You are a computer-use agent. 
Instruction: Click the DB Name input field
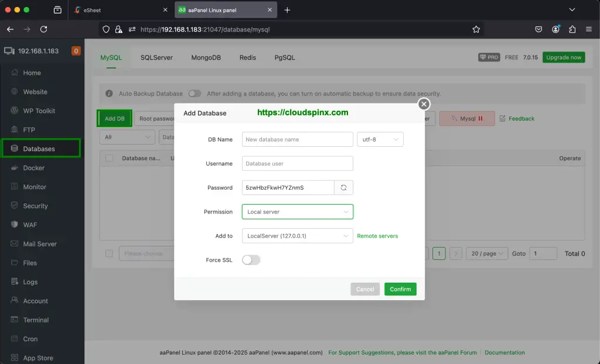pyautogui.click(x=297, y=139)
